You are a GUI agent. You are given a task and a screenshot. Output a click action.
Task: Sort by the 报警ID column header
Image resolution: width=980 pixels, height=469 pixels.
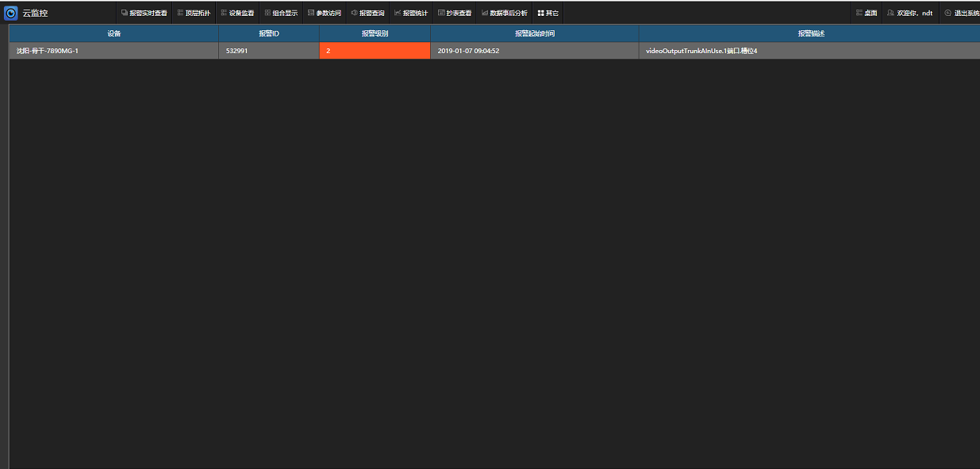269,33
